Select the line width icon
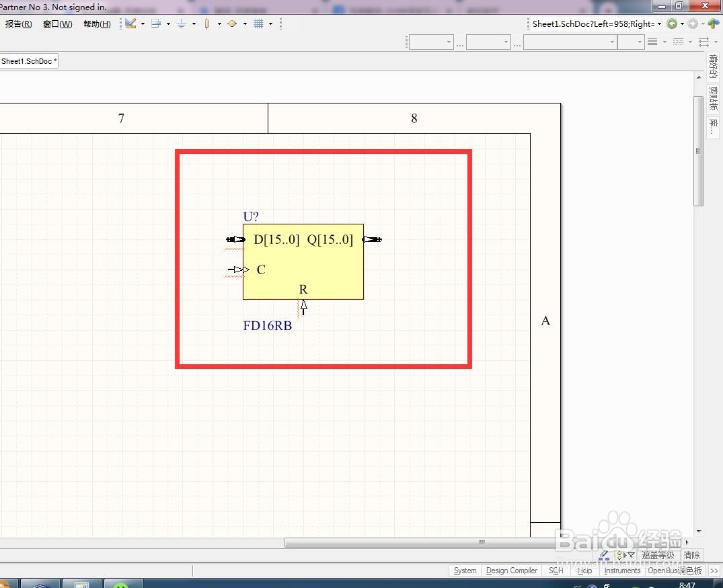 652,42
